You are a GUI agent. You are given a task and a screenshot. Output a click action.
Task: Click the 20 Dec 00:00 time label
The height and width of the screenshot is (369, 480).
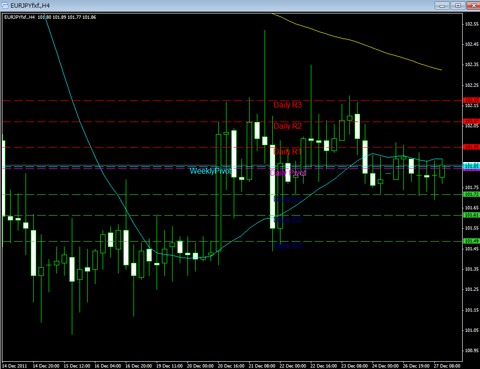click(x=200, y=366)
